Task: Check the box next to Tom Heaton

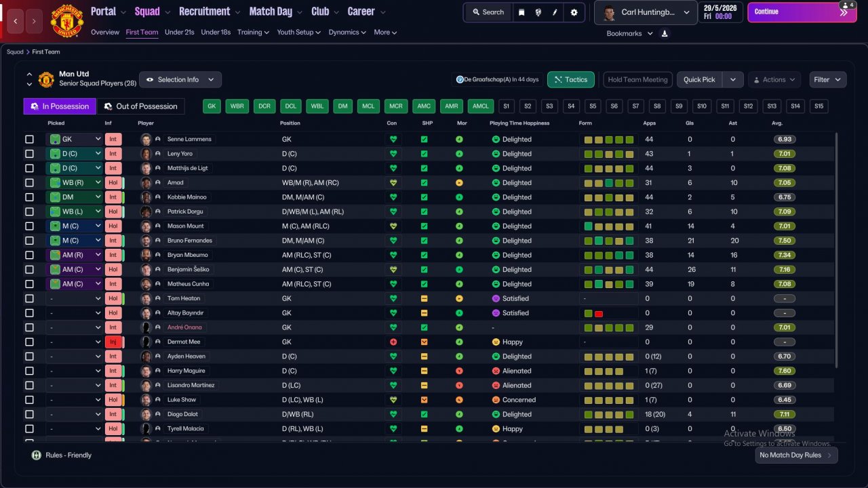Action: coord(29,299)
